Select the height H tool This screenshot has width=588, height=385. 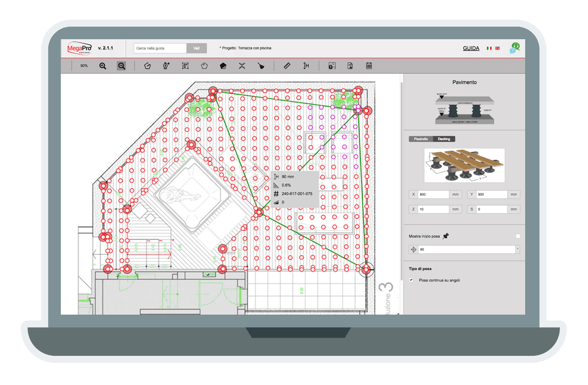[306, 66]
